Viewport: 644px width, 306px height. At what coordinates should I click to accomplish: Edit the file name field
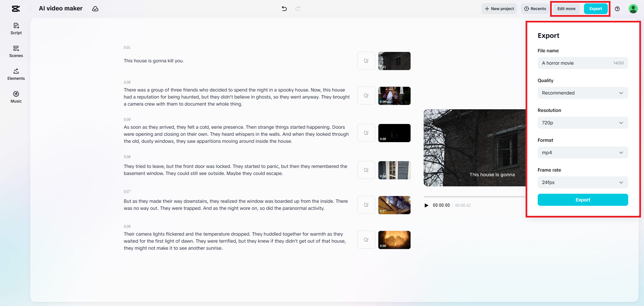tap(577, 63)
